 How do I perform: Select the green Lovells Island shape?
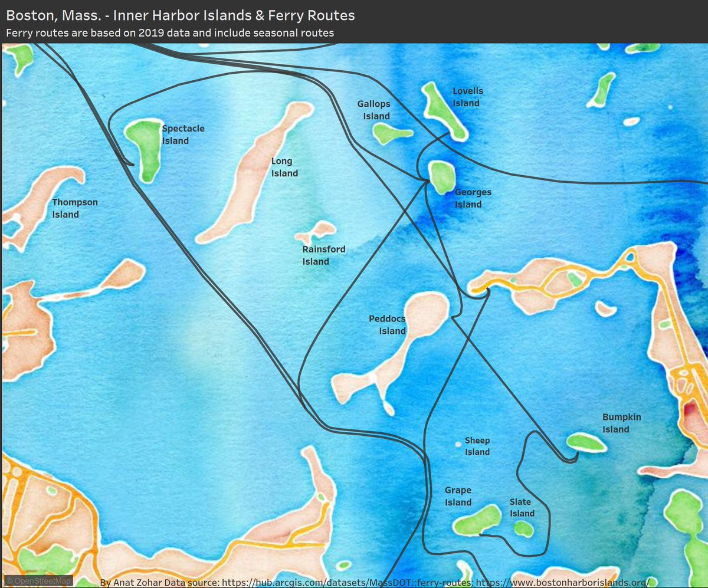(x=444, y=112)
